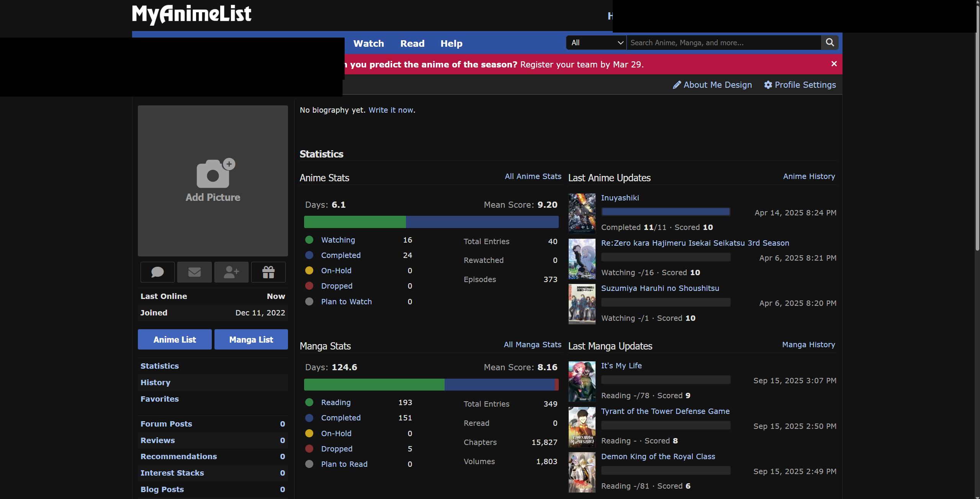Open the Help menu

point(451,44)
